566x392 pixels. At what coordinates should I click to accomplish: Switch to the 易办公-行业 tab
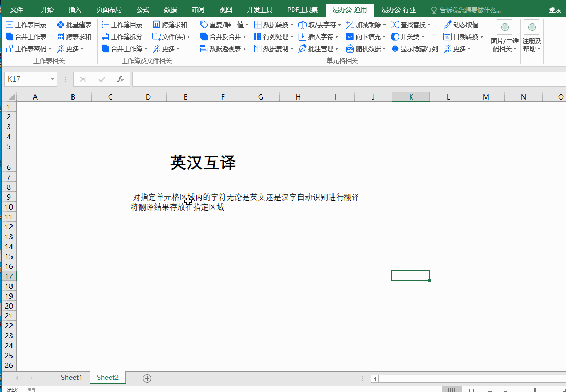pyautogui.click(x=399, y=10)
